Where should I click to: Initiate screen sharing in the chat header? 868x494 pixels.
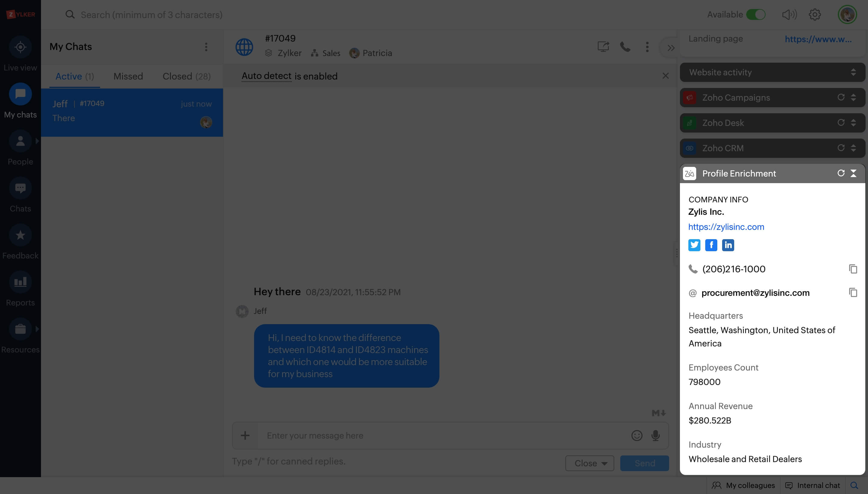[602, 47]
